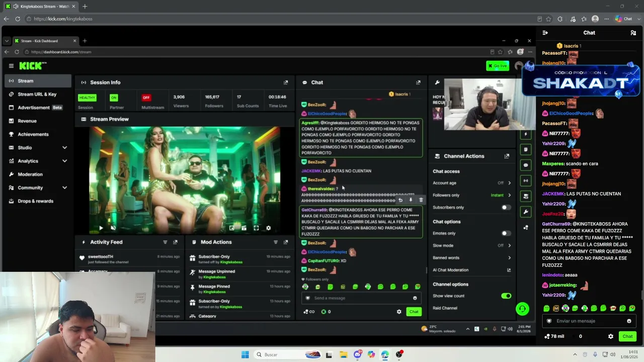Screen dimensions: 644x362
Task: Filter the Activity Feed list
Action: click(x=165, y=242)
